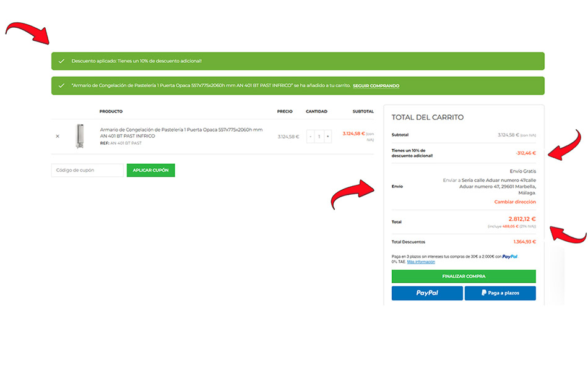Click the checkmark icon in the added-to-cart banner
588x371 pixels.
coord(61,85)
